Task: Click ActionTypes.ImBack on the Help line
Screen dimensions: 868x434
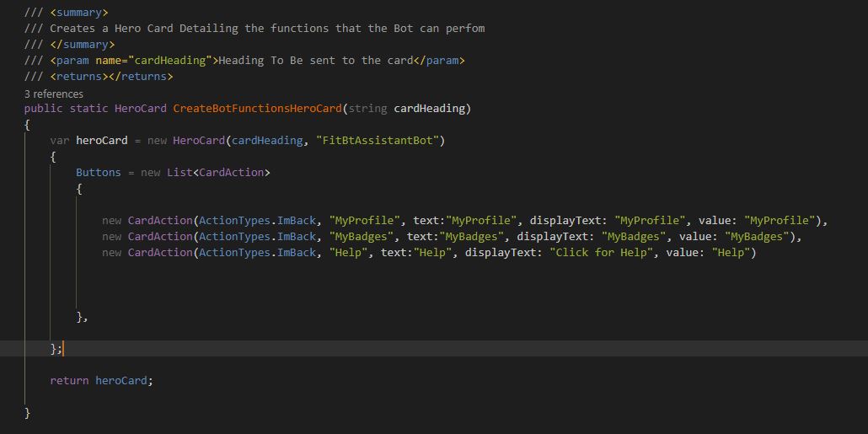Action: [257, 253]
